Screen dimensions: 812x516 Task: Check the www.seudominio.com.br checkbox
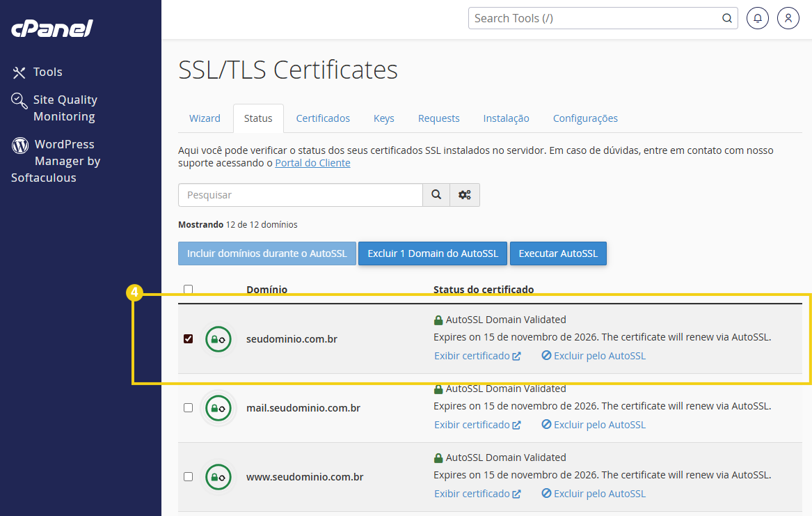pyautogui.click(x=188, y=476)
